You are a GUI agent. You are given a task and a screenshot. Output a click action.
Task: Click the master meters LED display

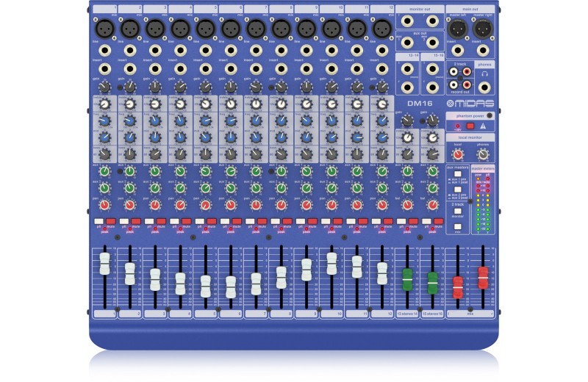click(x=483, y=203)
